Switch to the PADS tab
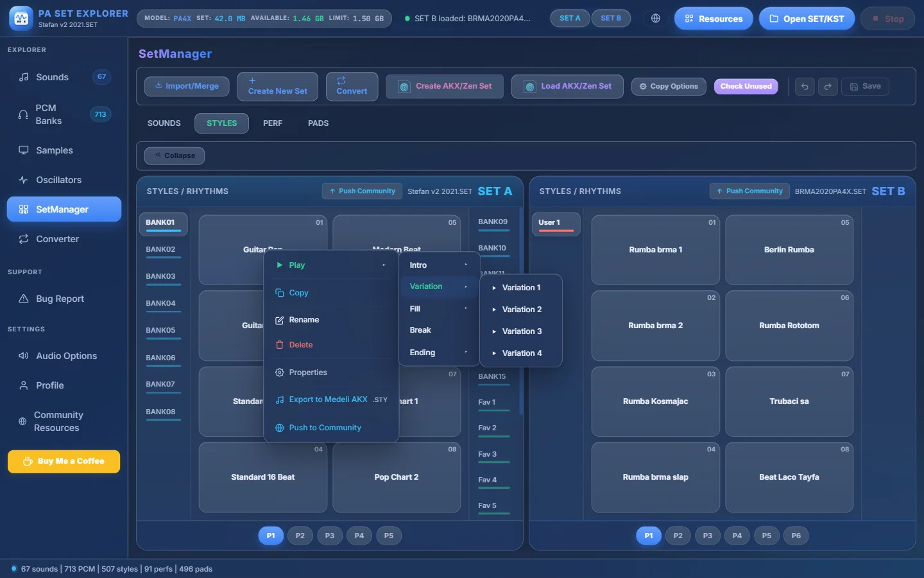Screen dimensions: 924x578 [318, 123]
